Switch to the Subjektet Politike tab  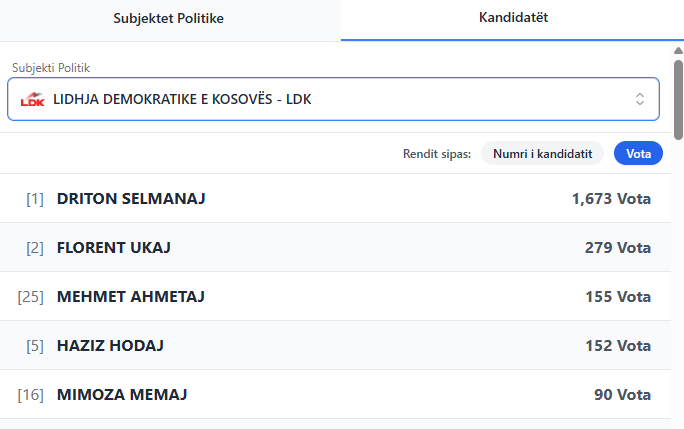tap(169, 19)
